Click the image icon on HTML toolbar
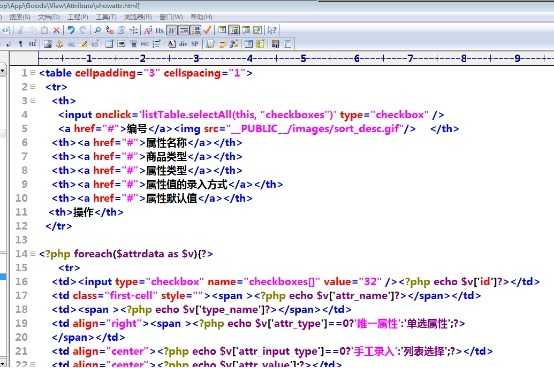 [x=48, y=44]
